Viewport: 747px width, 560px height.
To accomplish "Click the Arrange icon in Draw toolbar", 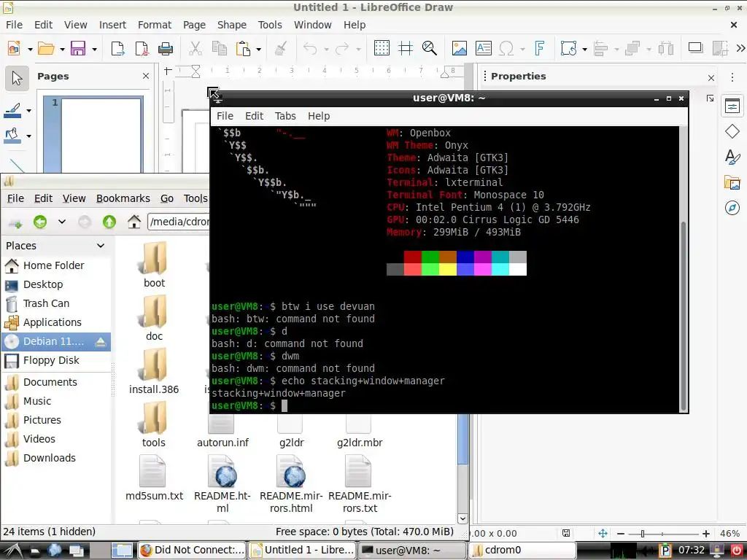I will tap(632, 48).
